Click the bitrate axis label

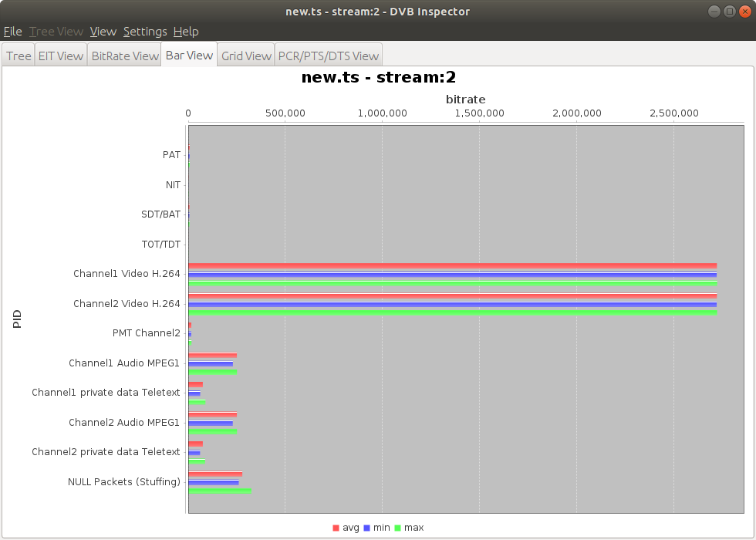(x=465, y=100)
